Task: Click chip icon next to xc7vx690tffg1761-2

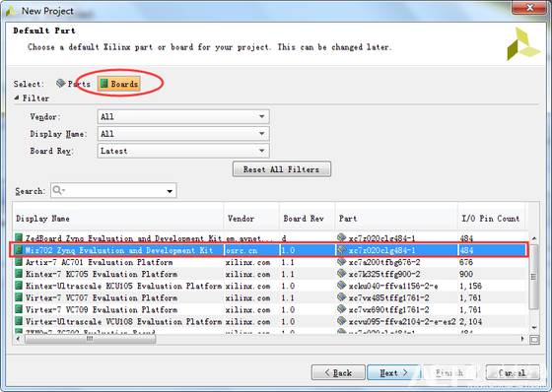Action: 341,309
